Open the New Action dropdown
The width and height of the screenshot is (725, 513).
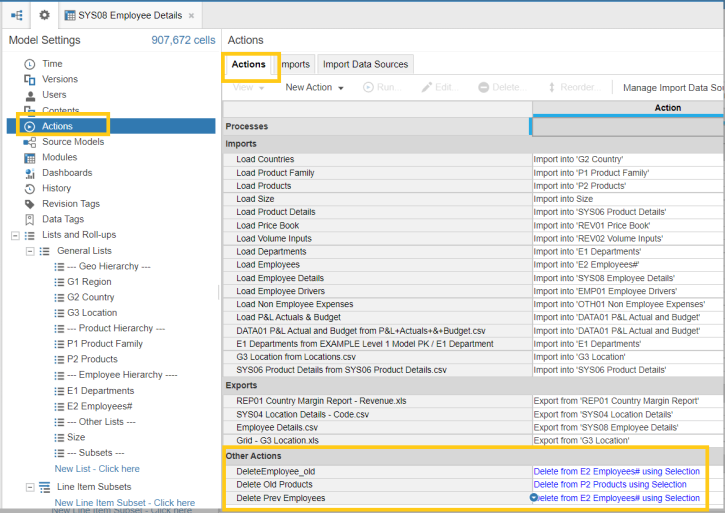314,87
